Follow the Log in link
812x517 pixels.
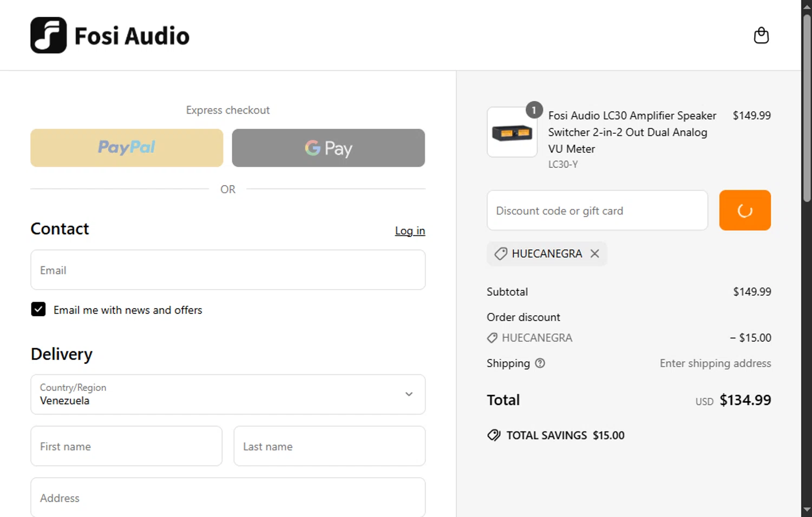410,231
